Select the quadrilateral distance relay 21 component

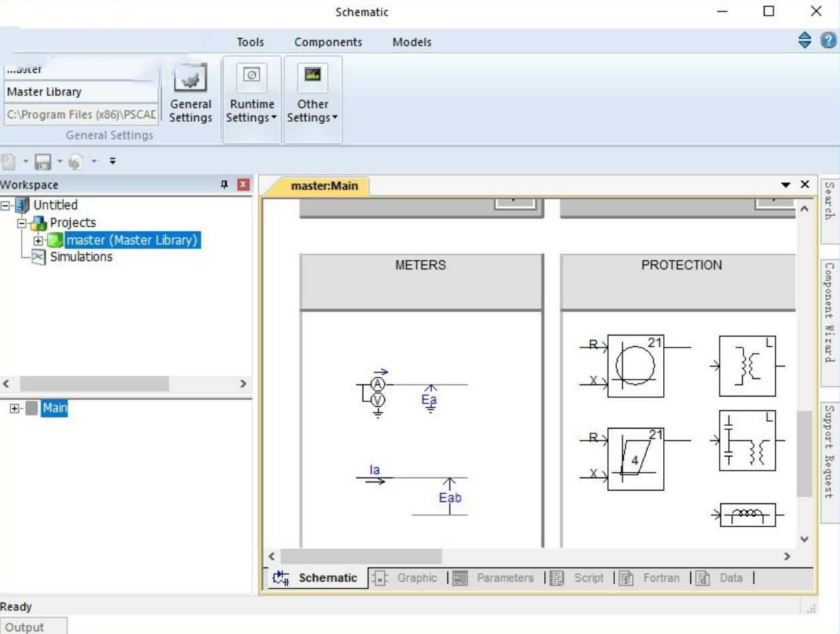(635, 459)
